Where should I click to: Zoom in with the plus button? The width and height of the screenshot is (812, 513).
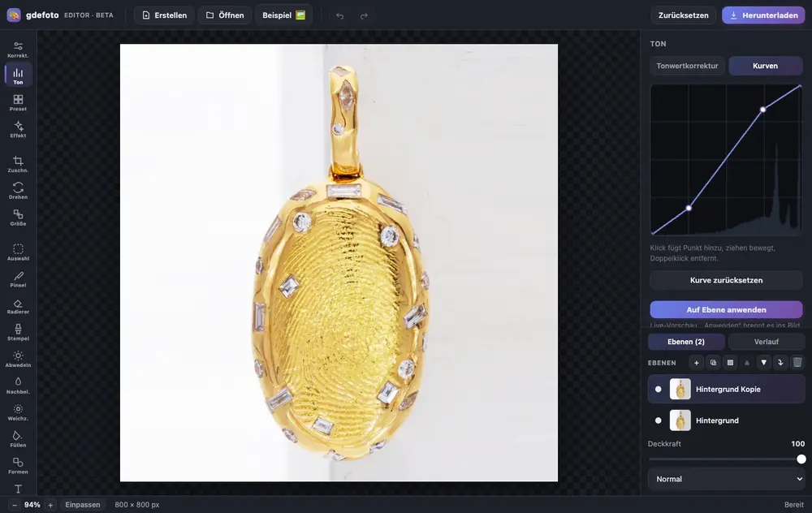pos(50,505)
